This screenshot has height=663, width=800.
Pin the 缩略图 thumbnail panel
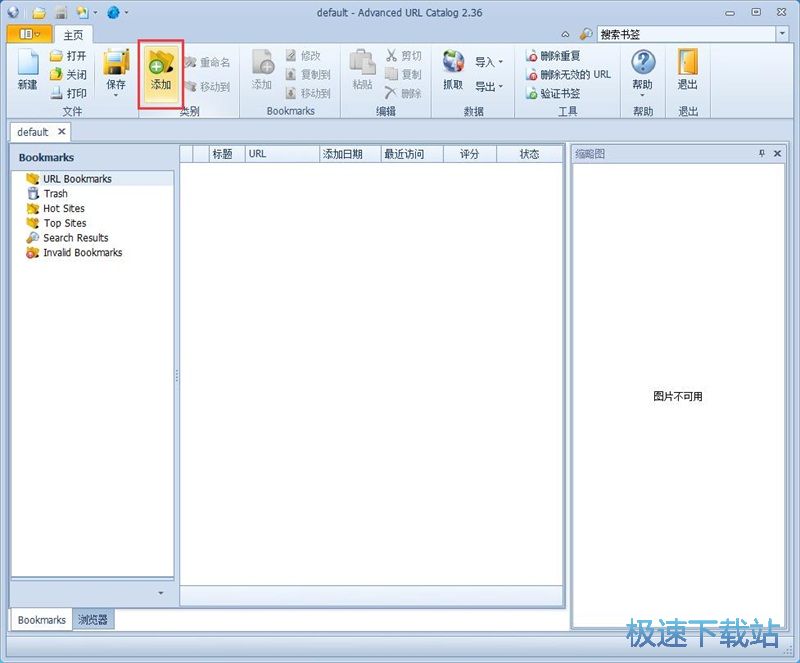(x=762, y=153)
